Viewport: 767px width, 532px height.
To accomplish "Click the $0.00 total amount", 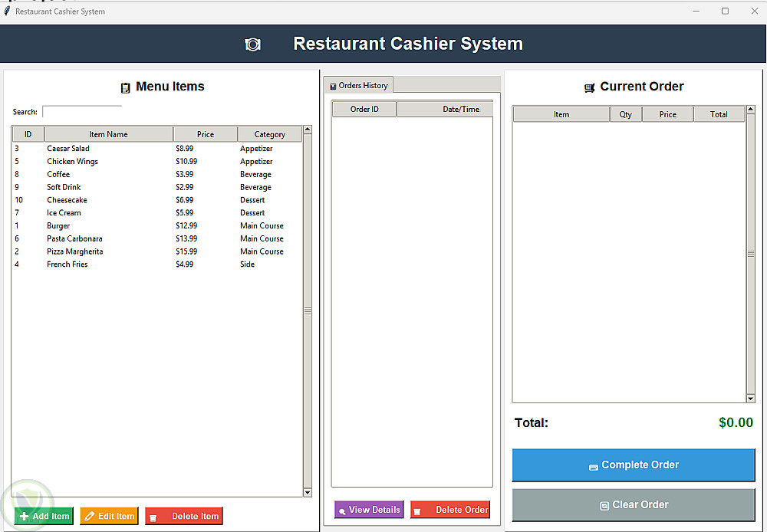I will point(736,422).
